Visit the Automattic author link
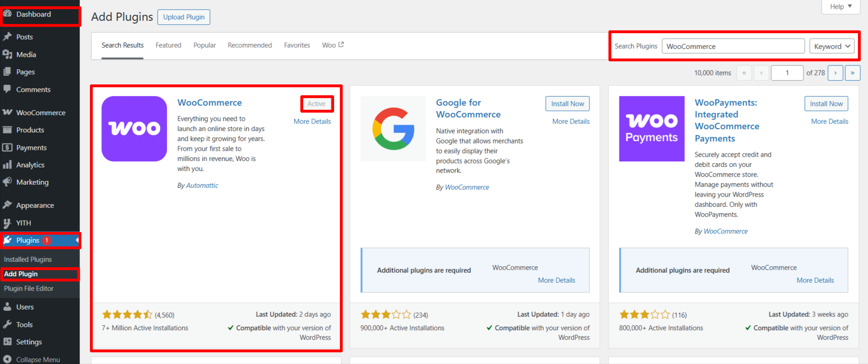This screenshot has width=868, height=364. tap(202, 185)
